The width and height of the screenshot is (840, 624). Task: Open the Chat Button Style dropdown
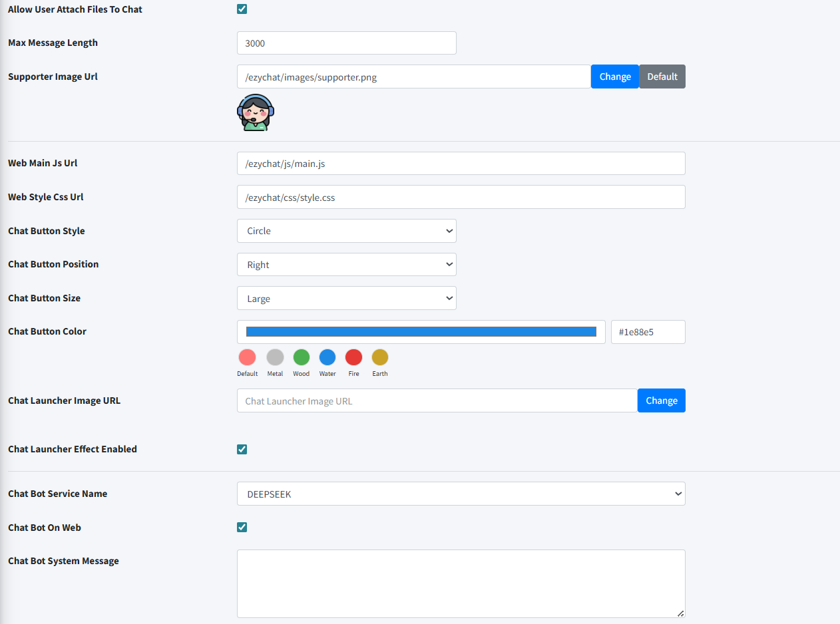click(x=347, y=231)
